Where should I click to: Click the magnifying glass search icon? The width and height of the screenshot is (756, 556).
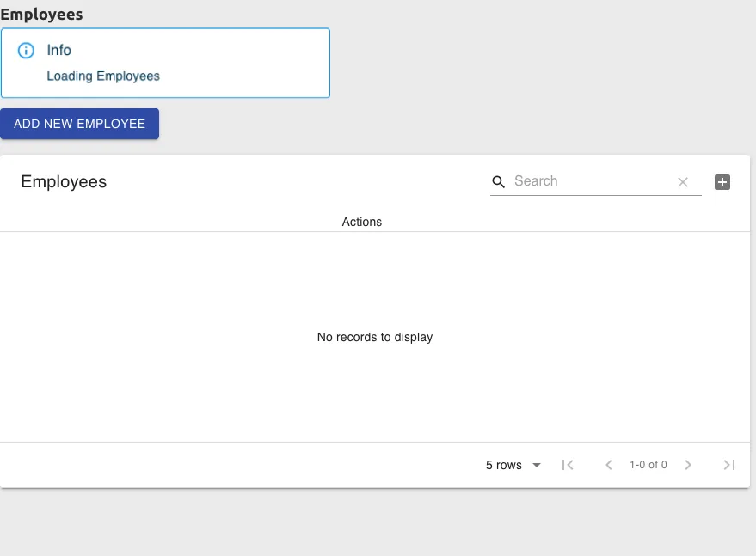coord(499,181)
